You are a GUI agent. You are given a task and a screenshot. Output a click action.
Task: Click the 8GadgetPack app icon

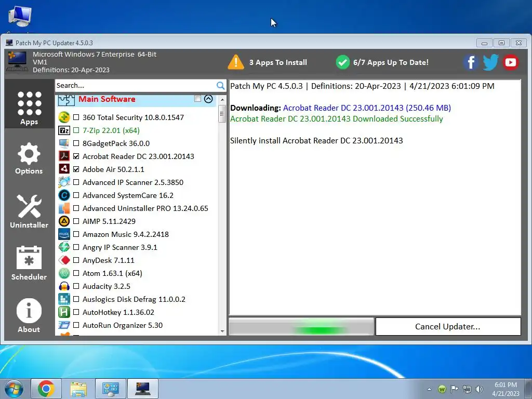[64, 143]
